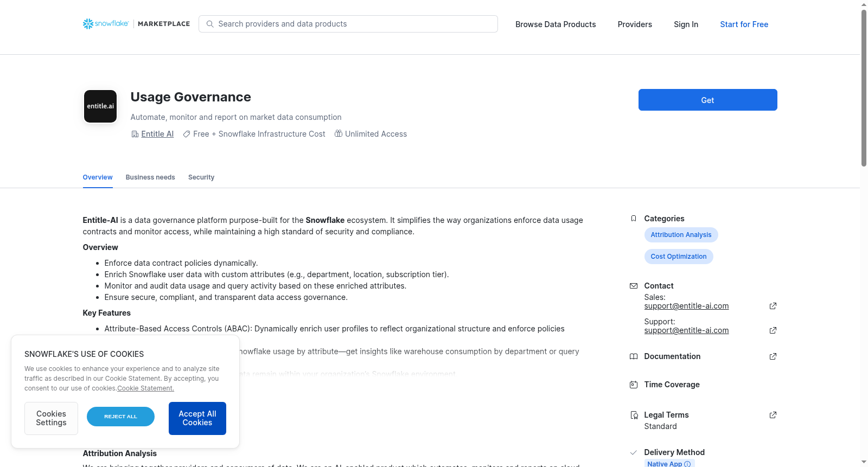
Task: Click the Native App badge
Action: point(669,463)
